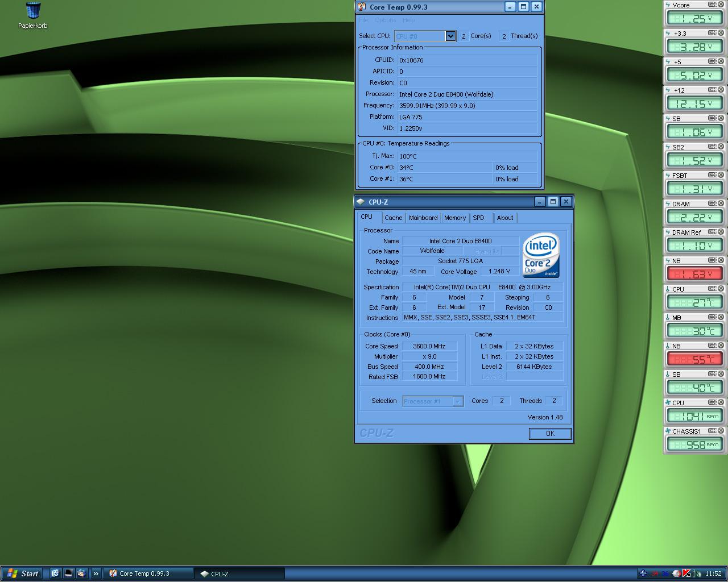The image size is (728, 582).
Task: Click the Core #0 temperature 34°C
Action: 445,168
